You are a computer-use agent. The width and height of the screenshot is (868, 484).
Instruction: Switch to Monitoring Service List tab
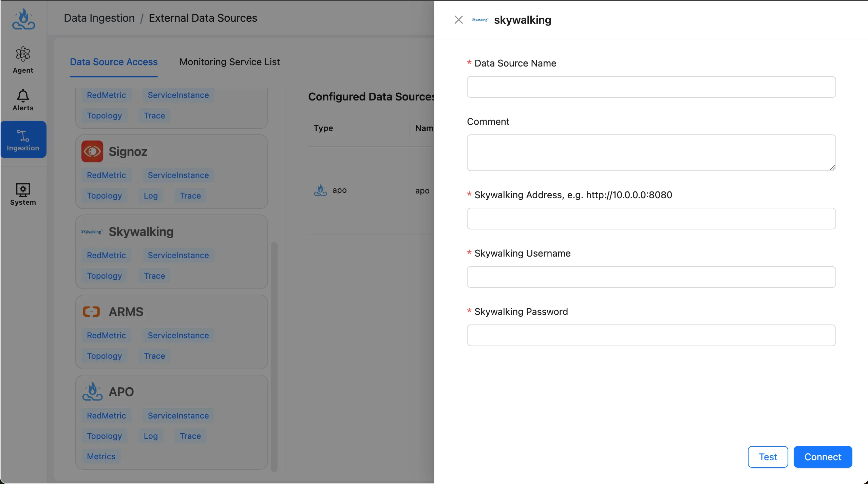(x=229, y=62)
